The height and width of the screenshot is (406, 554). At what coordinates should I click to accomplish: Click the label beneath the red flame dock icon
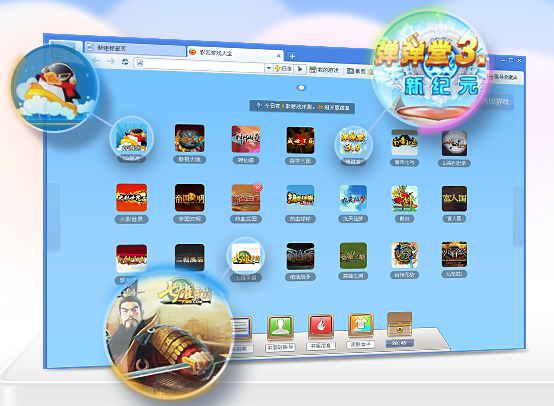click(321, 346)
